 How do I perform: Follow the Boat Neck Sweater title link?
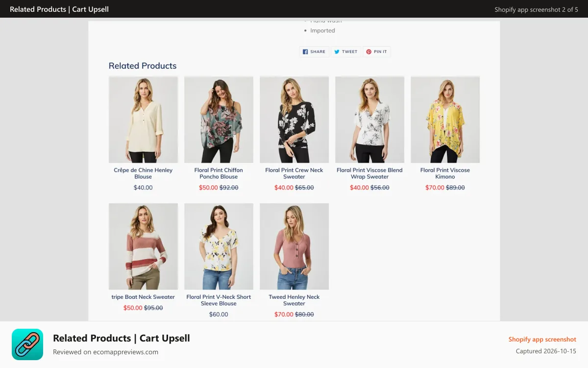click(143, 297)
